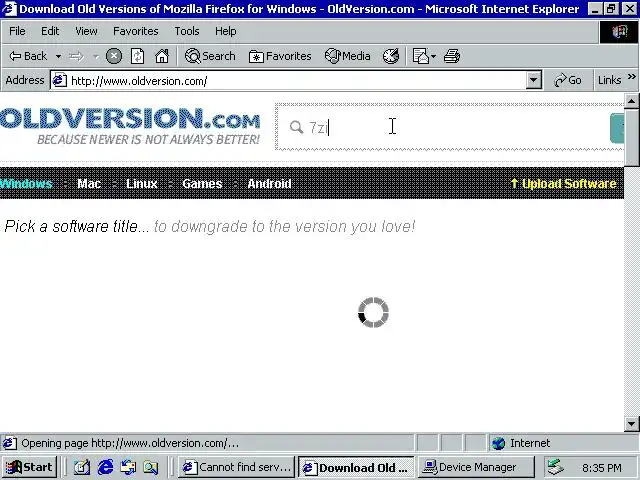Click the green search submit button
Viewport: 640px width, 480px height.
point(617,128)
